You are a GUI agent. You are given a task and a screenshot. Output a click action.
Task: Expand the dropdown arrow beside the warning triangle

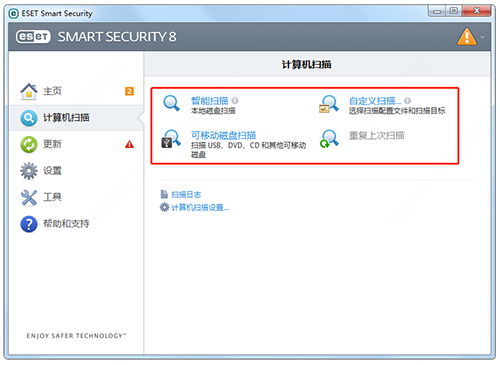coord(482,37)
